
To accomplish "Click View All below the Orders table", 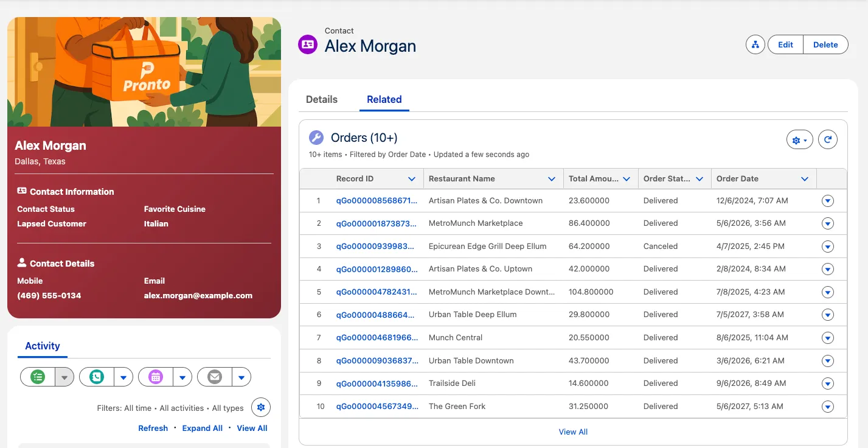I will click(x=573, y=432).
